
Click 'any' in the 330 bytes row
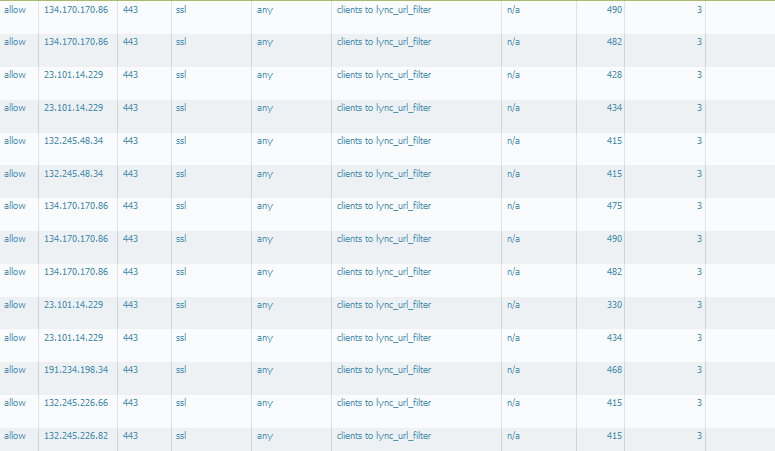point(265,305)
